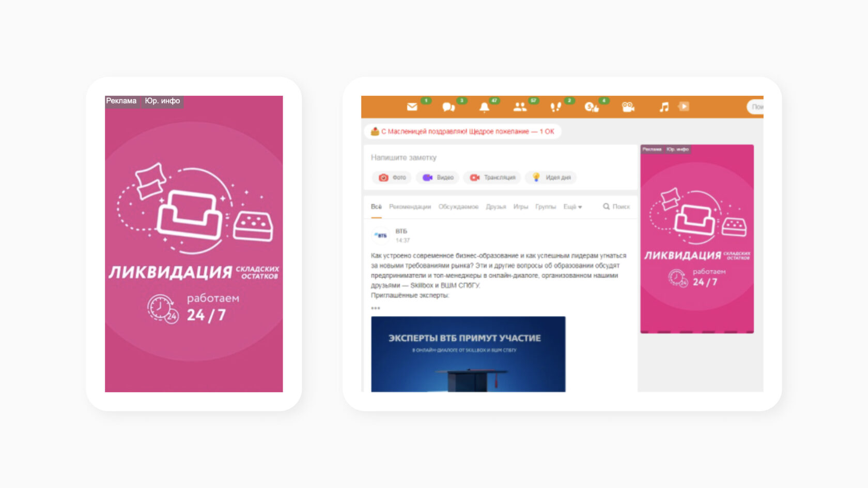Switch to the Игры feed tab
Viewport: 868px width, 488px height.
pos(521,207)
